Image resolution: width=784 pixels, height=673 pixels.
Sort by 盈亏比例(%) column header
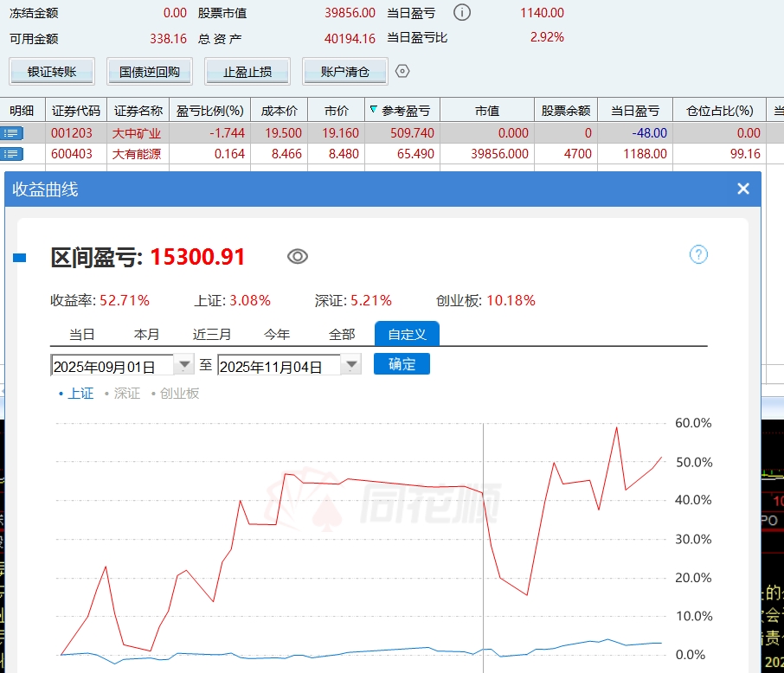click(210, 111)
